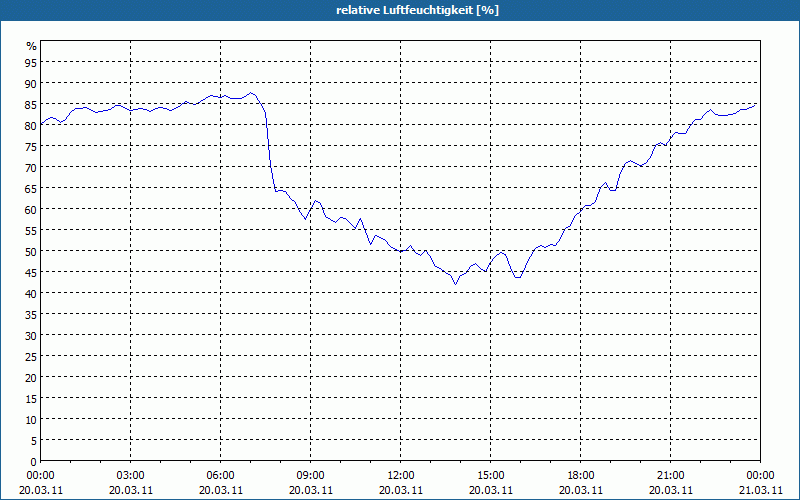Click the 15:00 time label
Viewport: 800px width, 500px height.
490,475
